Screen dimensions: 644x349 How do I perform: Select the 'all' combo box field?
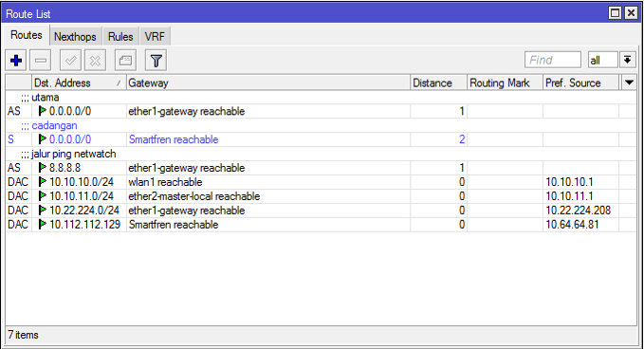click(602, 60)
